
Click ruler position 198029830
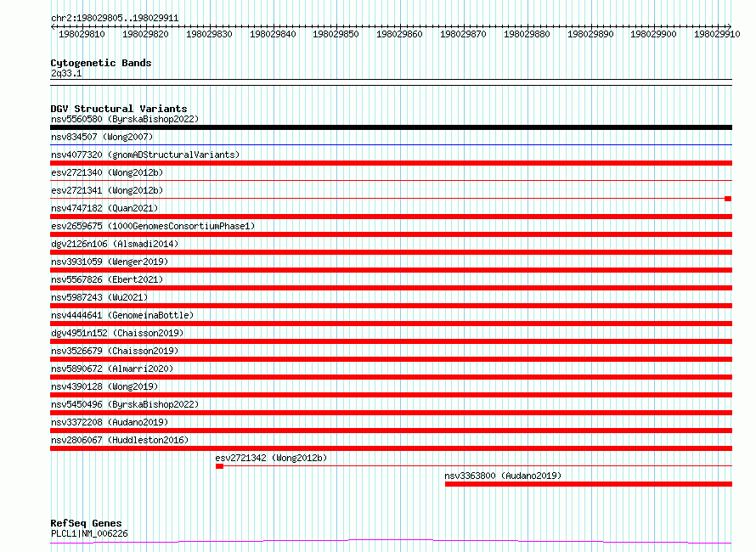209,34
